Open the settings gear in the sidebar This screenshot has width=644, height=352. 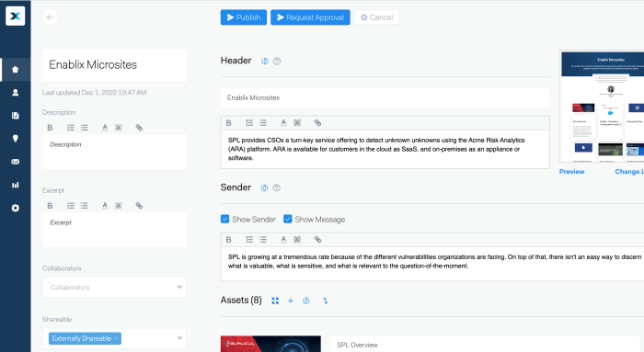point(16,208)
